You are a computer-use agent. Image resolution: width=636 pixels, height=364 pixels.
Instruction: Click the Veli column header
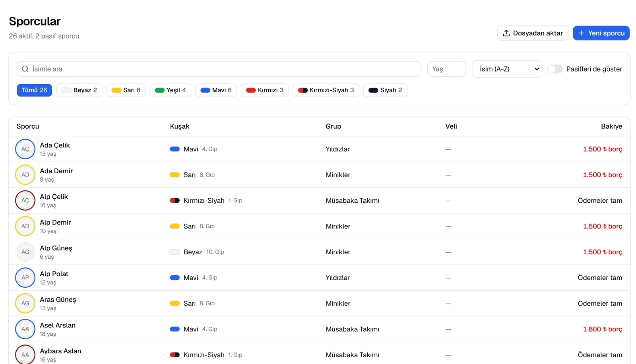coord(451,126)
